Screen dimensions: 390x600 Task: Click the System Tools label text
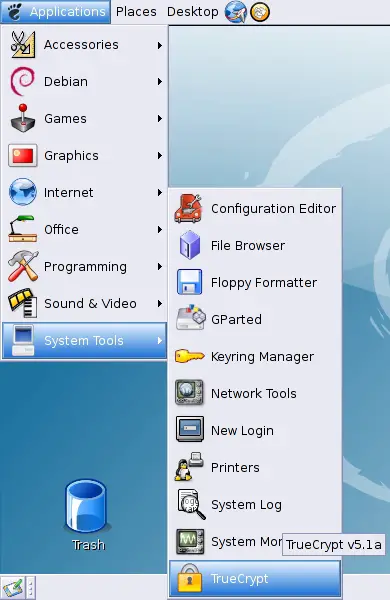pos(84,340)
